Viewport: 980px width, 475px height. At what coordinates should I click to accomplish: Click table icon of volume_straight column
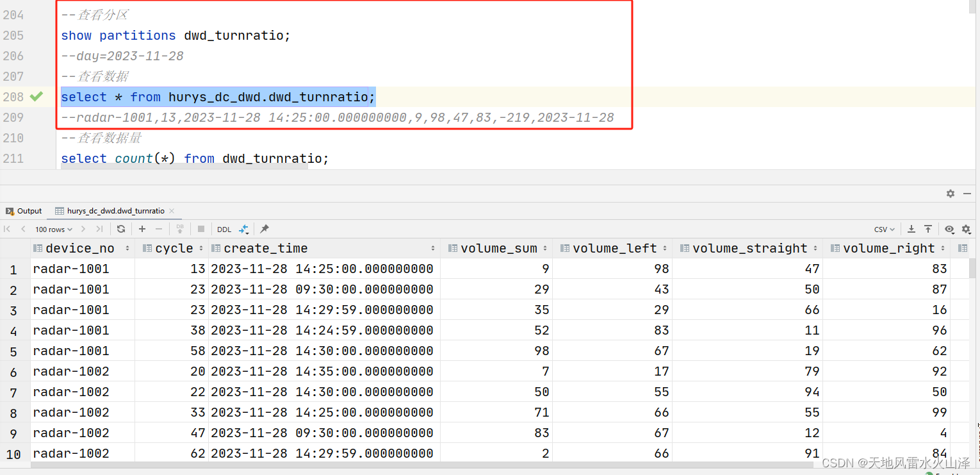[685, 249]
